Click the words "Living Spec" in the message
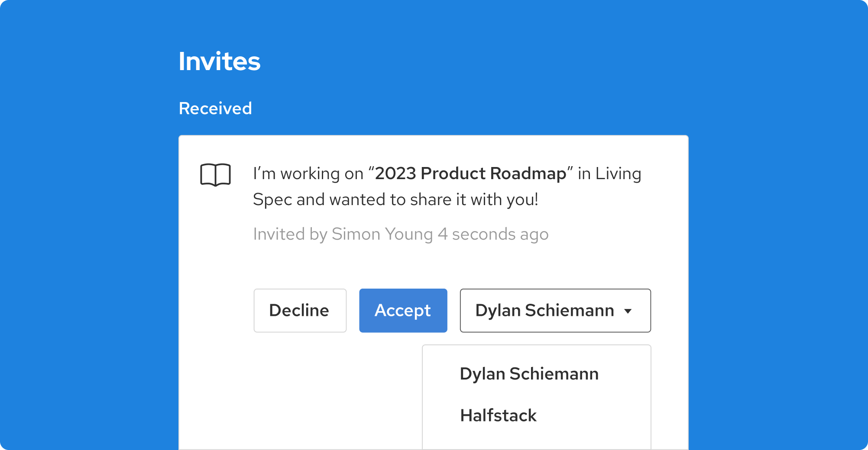The width and height of the screenshot is (868, 450). (618, 174)
